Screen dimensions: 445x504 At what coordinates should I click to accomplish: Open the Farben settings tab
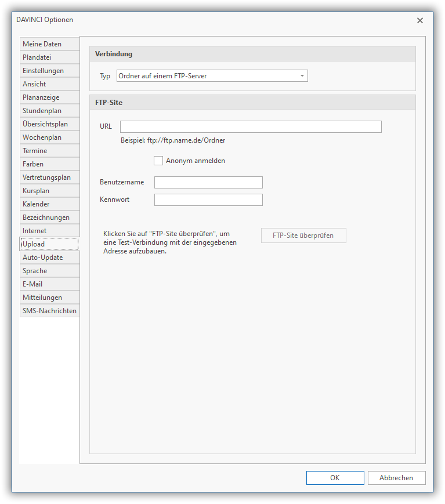coord(49,164)
